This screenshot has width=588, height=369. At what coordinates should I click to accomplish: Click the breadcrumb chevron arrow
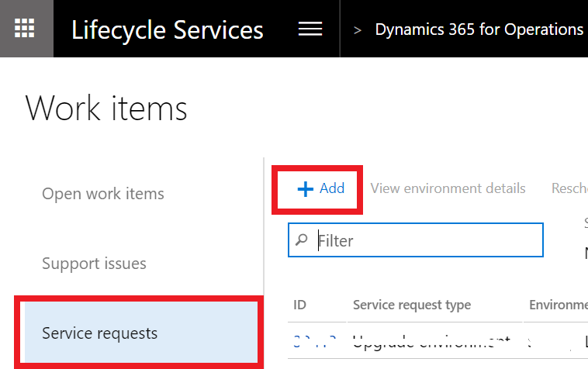(358, 30)
